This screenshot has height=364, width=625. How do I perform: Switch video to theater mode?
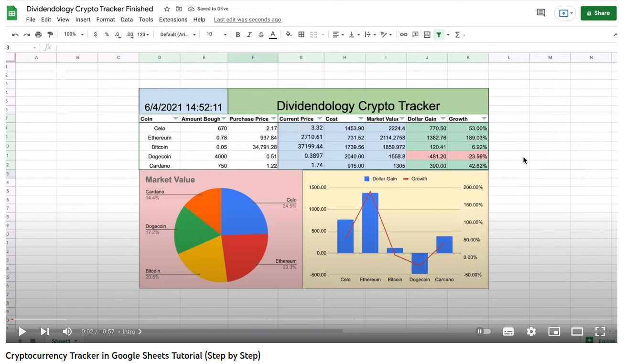(577, 332)
